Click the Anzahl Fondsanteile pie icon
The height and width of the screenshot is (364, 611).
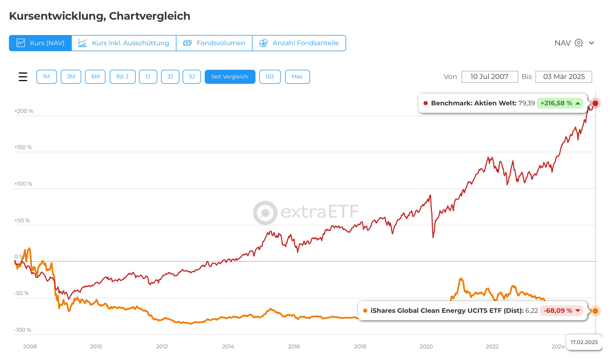pyautogui.click(x=263, y=43)
